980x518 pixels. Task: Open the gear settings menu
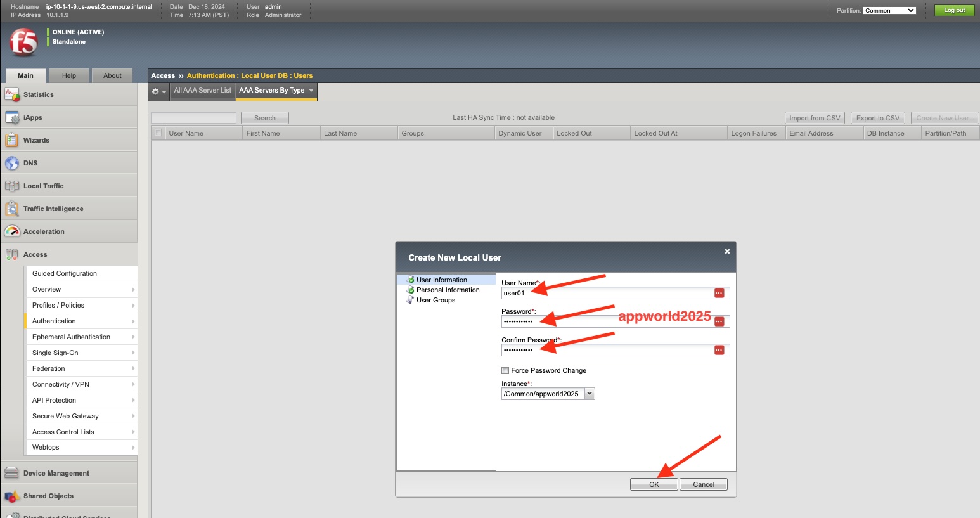(x=158, y=91)
